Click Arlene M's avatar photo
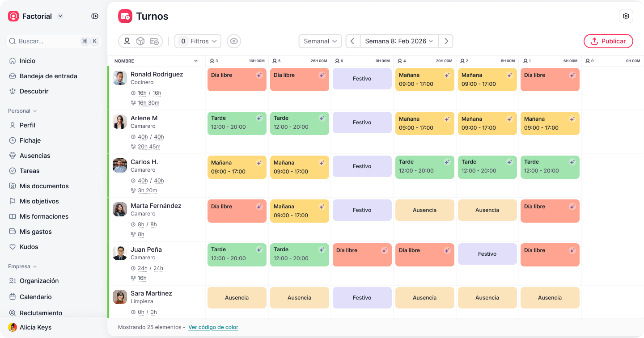The width and height of the screenshot is (644, 338). [120, 122]
